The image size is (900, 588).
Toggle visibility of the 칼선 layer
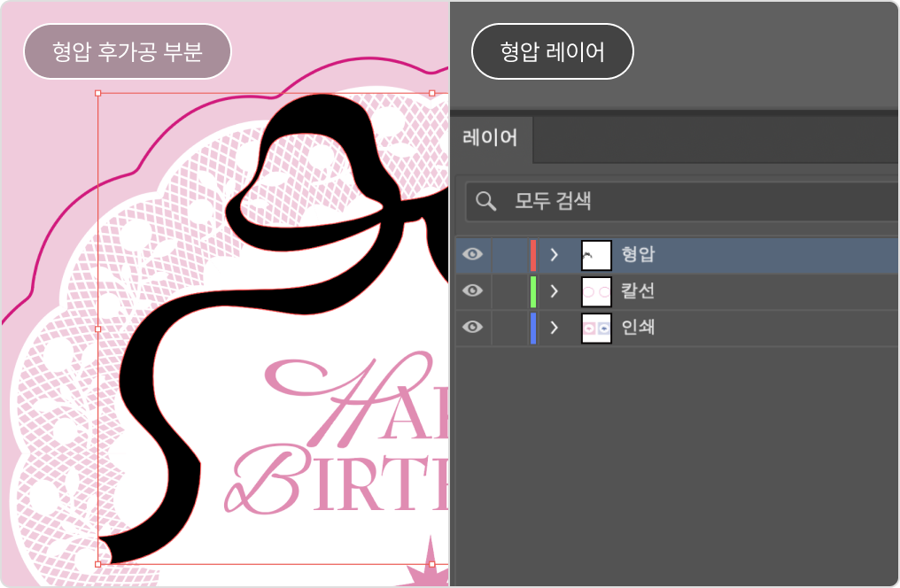click(474, 291)
